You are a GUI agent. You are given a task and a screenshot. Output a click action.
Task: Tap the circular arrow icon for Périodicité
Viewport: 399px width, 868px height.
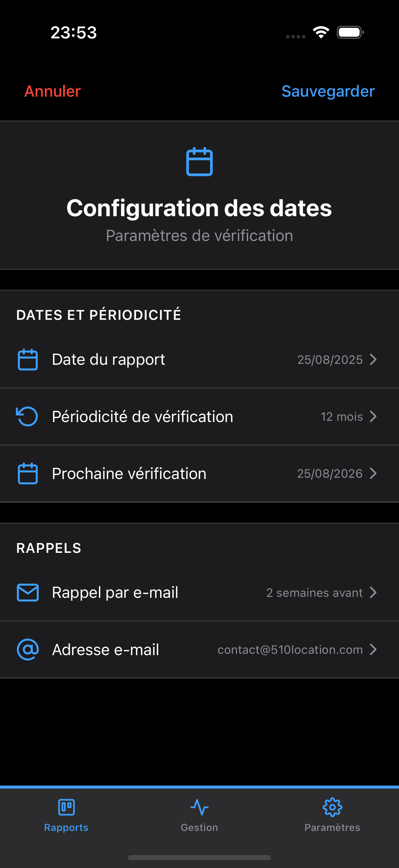tap(27, 416)
